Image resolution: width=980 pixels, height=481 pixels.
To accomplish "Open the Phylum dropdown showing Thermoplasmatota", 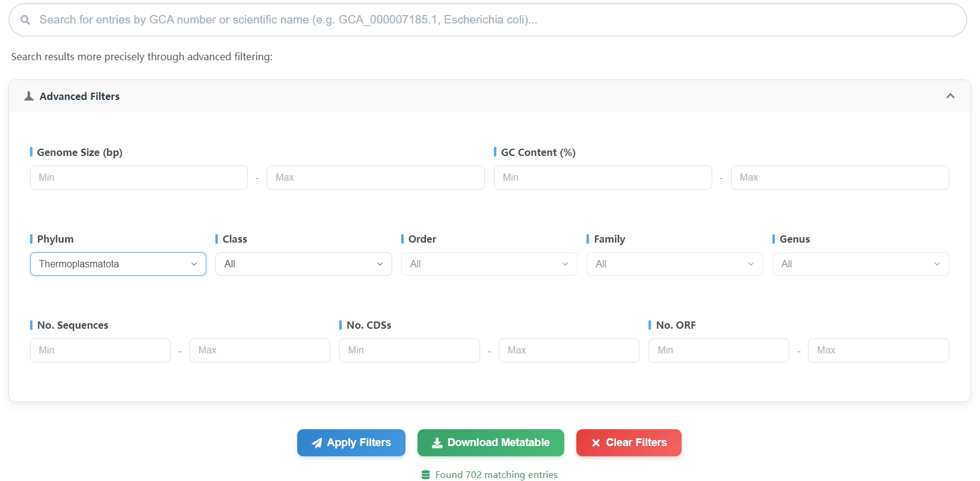I will pyautogui.click(x=118, y=264).
